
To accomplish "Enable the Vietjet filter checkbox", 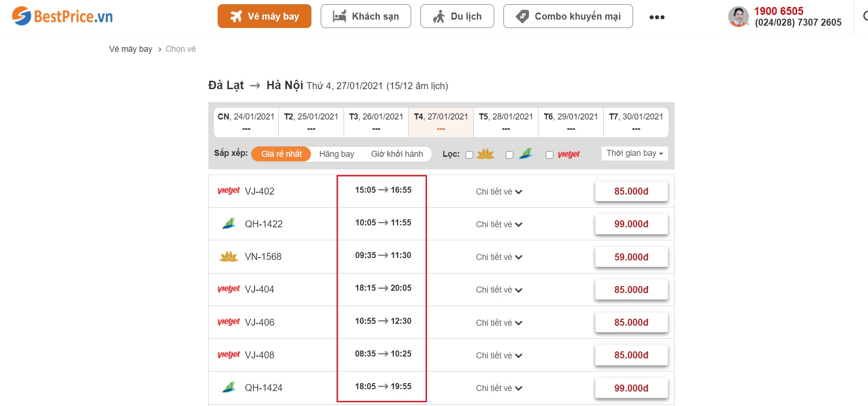I will (550, 155).
